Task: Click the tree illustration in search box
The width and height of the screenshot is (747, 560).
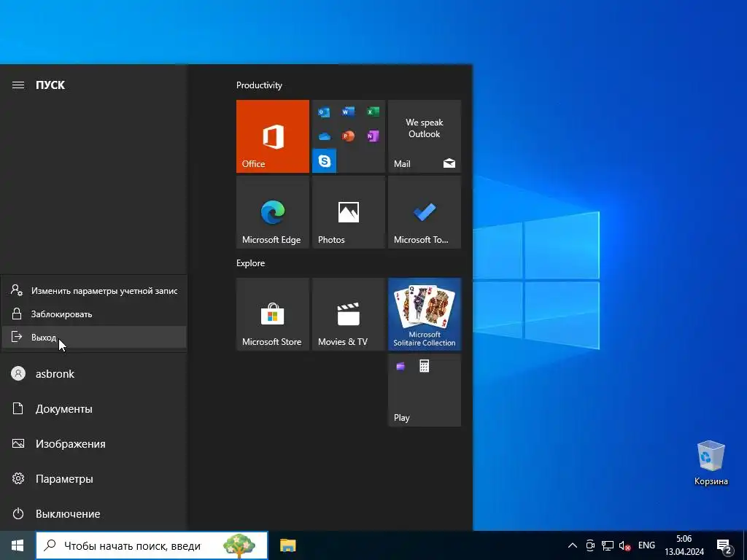Action: [x=239, y=545]
